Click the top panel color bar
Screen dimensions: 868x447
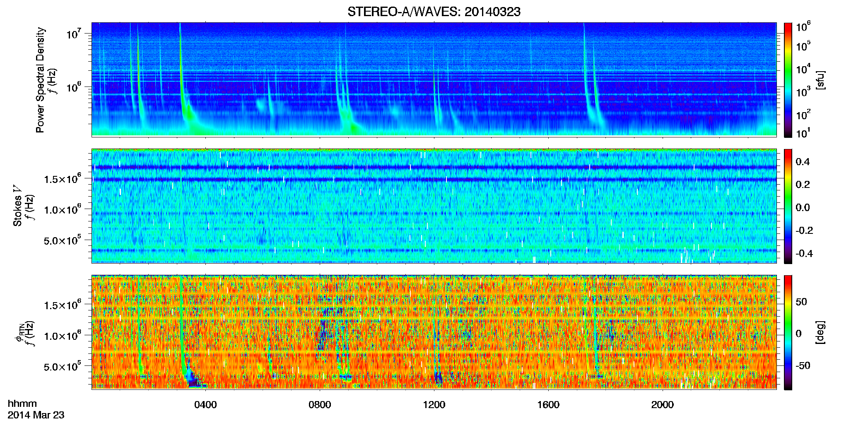(788, 80)
